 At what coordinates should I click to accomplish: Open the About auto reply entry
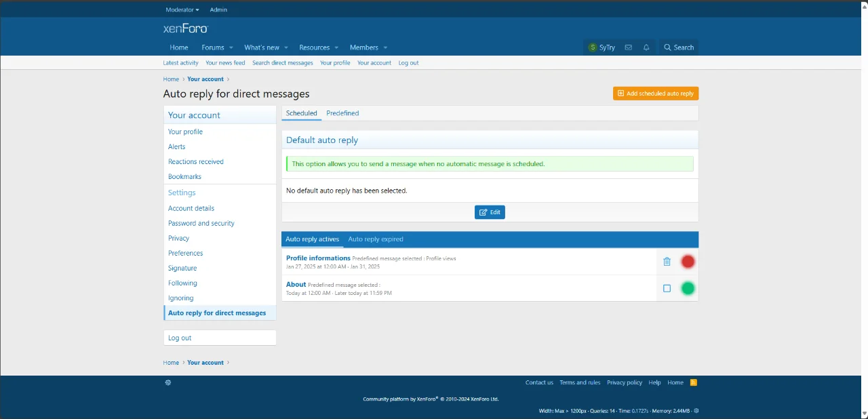tap(296, 284)
